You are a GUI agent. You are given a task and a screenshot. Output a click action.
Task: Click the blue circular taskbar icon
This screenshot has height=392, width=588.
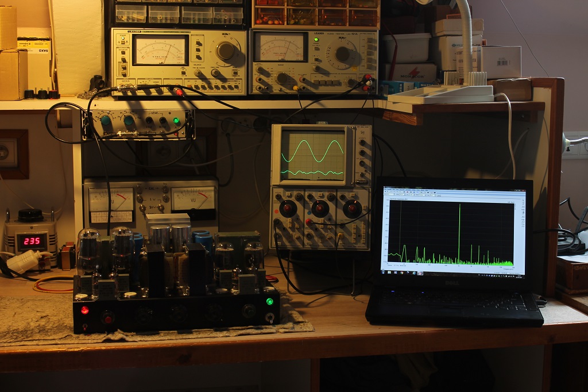414,273
